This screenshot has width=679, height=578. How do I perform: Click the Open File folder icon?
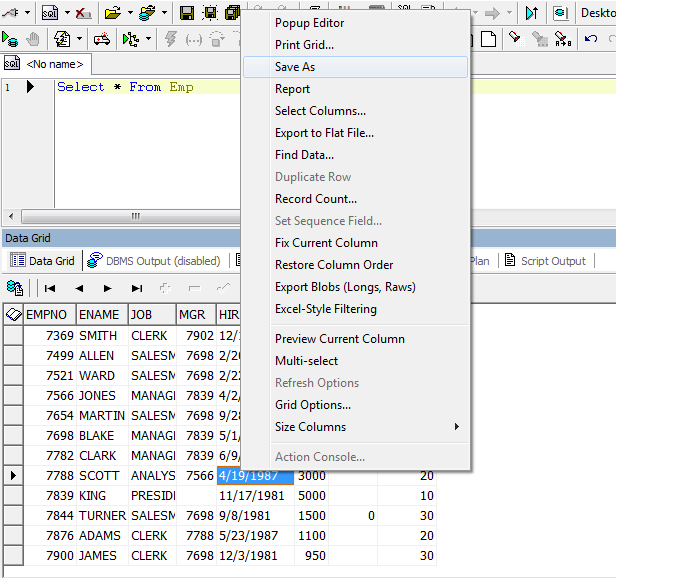tap(112, 13)
